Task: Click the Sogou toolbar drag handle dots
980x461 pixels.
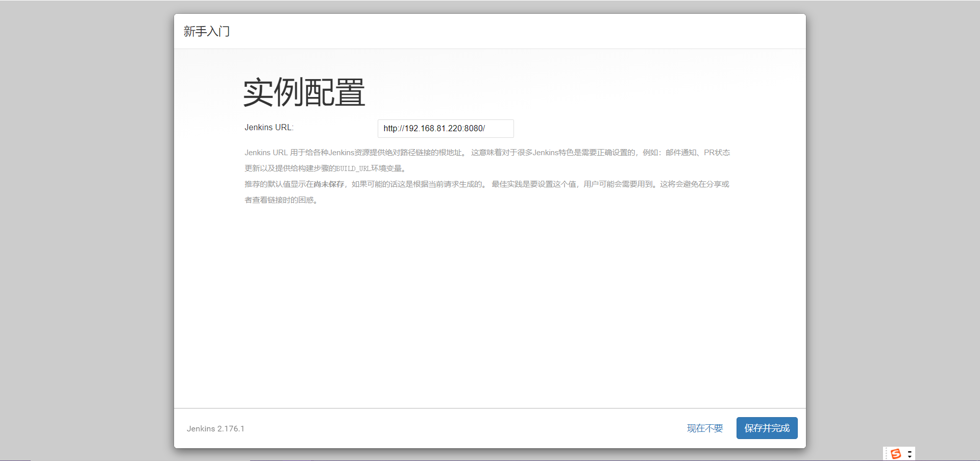Action: (887, 454)
